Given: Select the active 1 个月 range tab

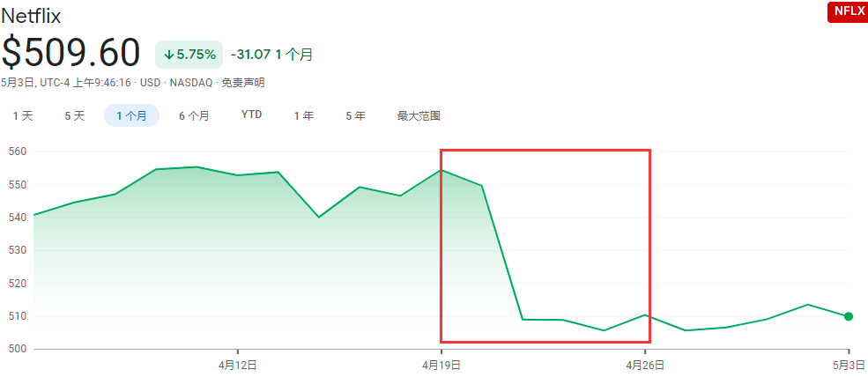Looking at the screenshot, I should pyautogui.click(x=131, y=115).
